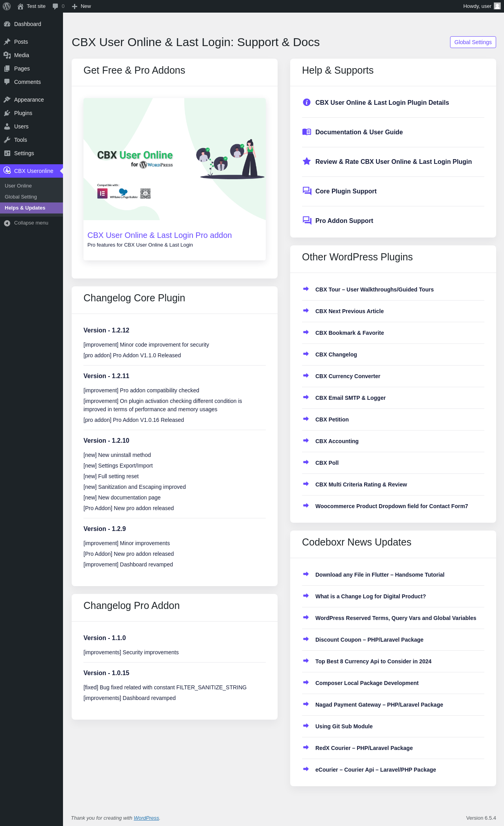Image resolution: width=504 pixels, height=826 pixels.
Task: Click the Appearance paintbrush icon
Action: (x=7, y=100)
